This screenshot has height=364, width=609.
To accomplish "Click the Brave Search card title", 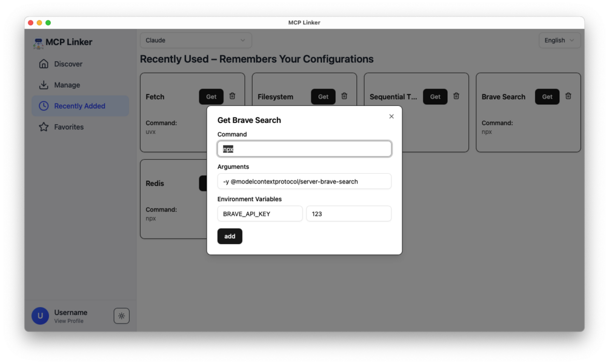I will pyautogui.click(x=504, y=97).
